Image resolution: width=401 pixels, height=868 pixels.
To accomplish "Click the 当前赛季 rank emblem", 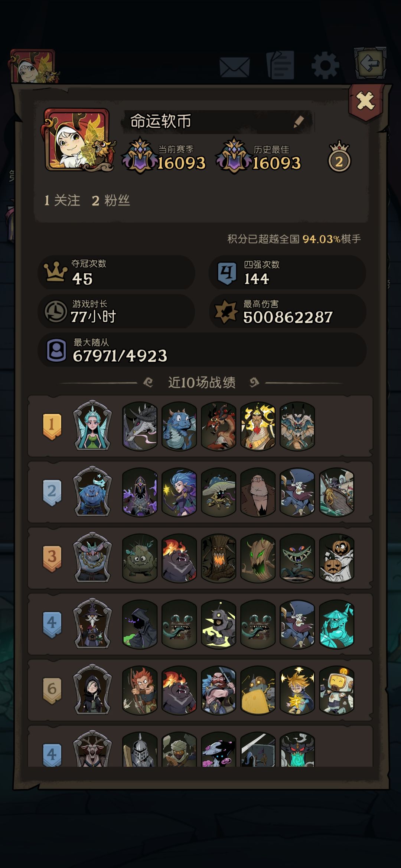I will 140,156.
